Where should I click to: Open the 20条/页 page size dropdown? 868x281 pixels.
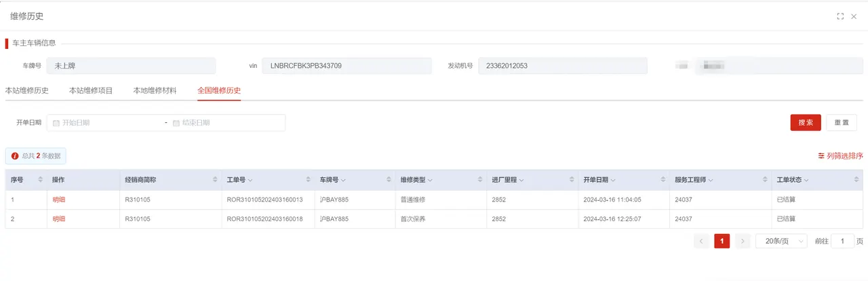point(781,241)
